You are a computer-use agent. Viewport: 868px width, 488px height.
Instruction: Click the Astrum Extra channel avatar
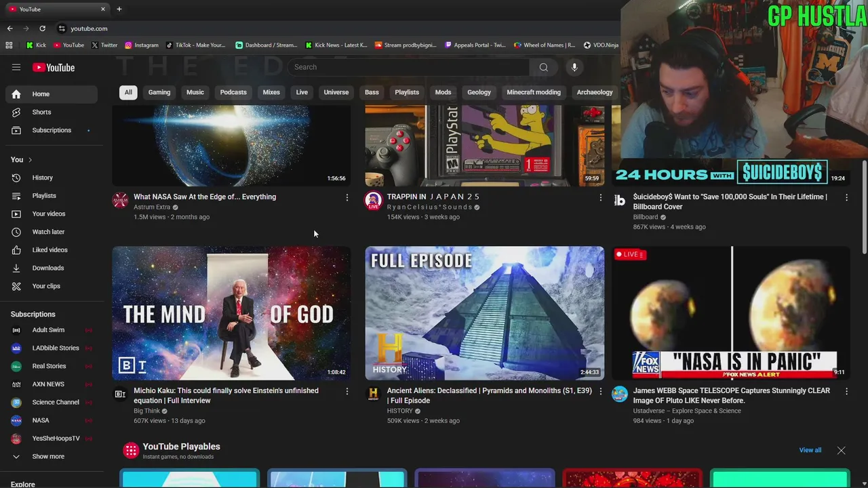coord(120,200)
